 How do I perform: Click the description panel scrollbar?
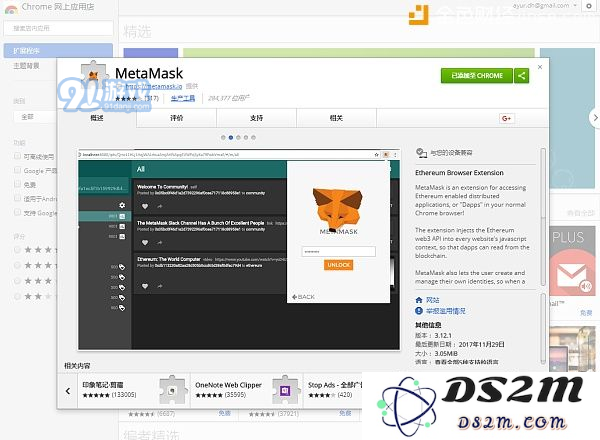(x=543, y=217)
